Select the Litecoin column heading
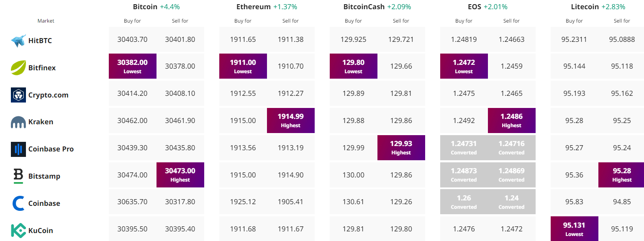The height and width of the screenshot is (241, 644). click(585, 7)
